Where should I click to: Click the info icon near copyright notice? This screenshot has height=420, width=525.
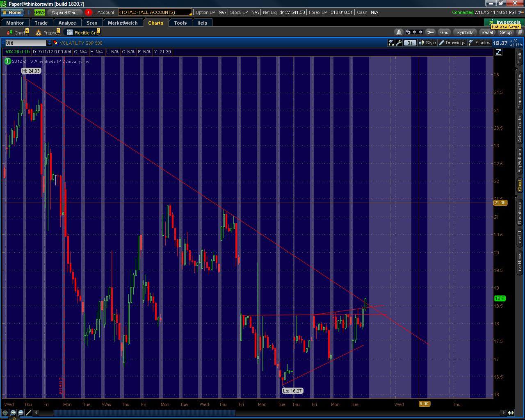8,61
